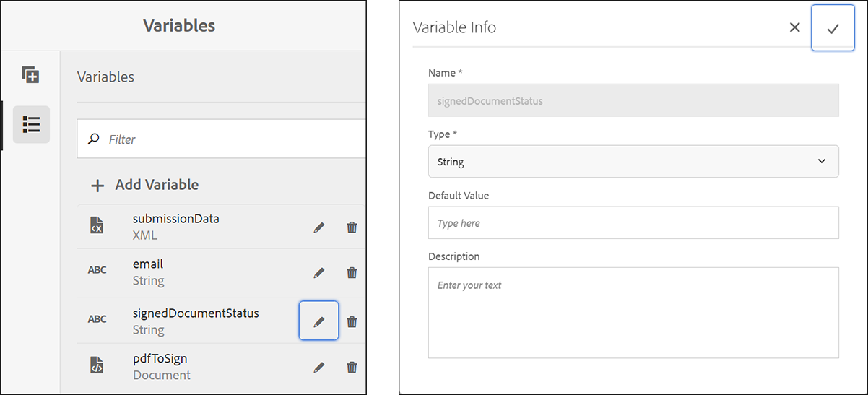Click Add Variable button
This screenshot has height=395, width=868.
point(145,185)
